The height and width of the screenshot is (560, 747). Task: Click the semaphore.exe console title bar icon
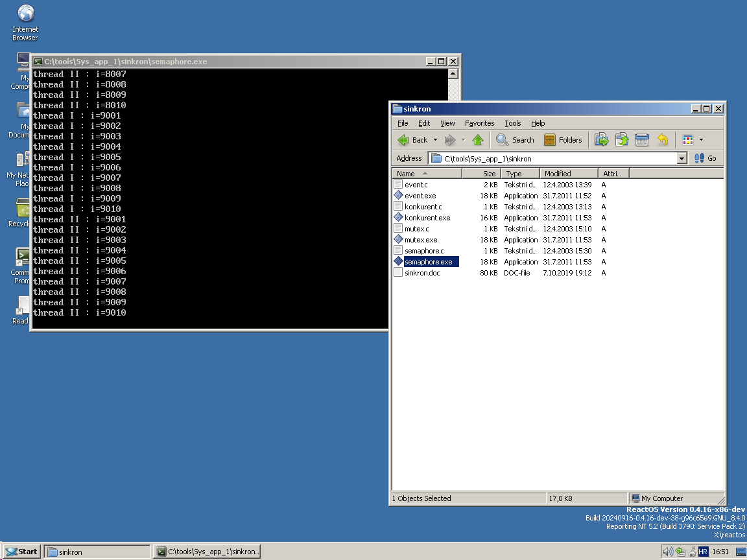pos(38,62)
